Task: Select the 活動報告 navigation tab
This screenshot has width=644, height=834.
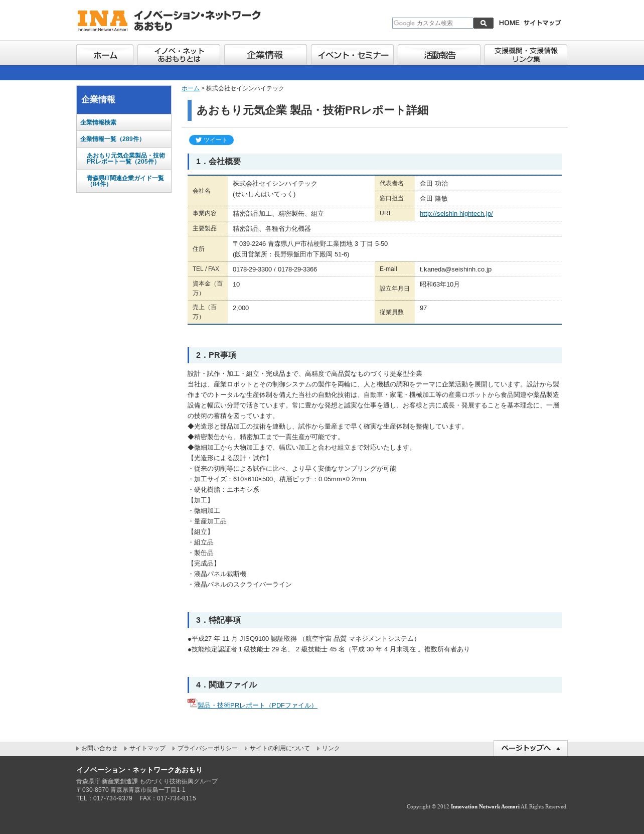Action: 439,55
